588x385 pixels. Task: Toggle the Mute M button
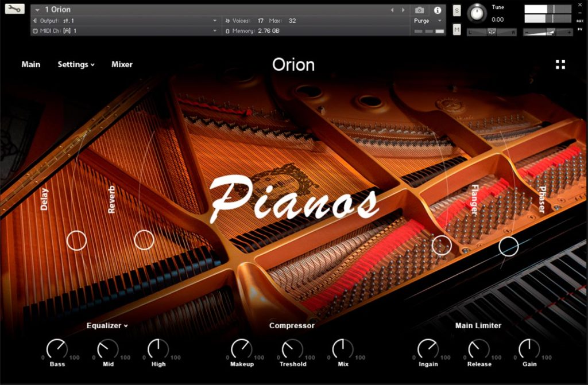pos(457,29)
